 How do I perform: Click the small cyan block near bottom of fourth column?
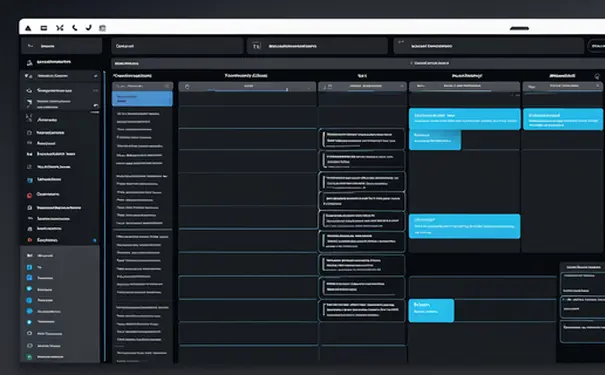tap(431, 310)
